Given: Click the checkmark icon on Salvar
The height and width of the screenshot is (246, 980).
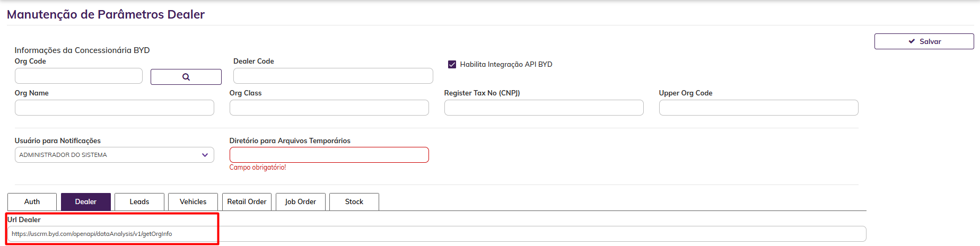Looking at the screenshot, I should [x=912, y=41].
